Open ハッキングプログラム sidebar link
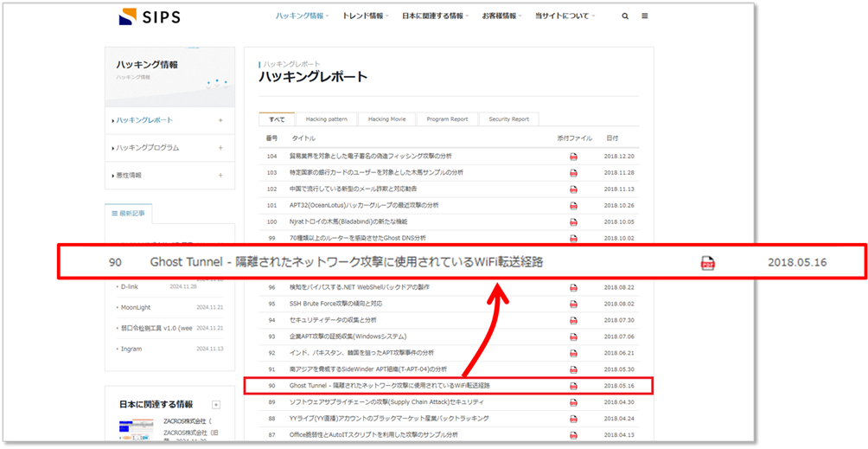The height and width of the screenshot is (449, 868). pyautogui.click(x=147, y=148)
